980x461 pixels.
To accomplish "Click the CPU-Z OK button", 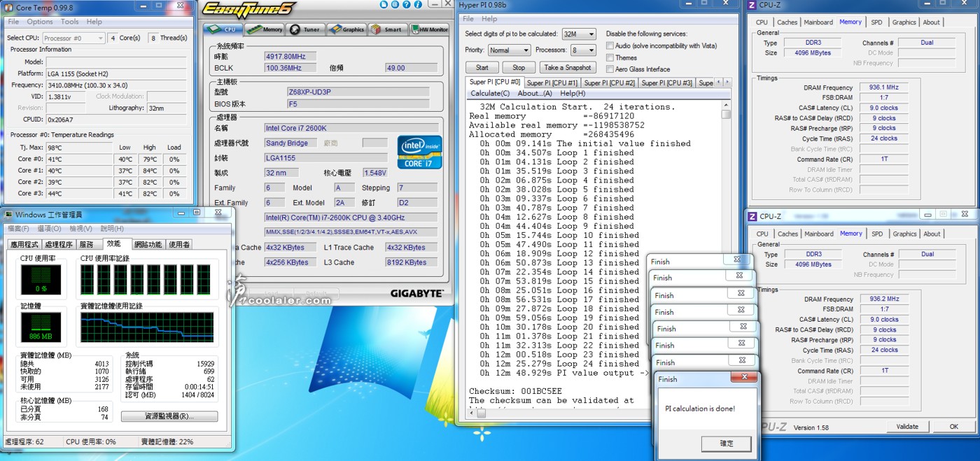I will click(x=953, y=426).
